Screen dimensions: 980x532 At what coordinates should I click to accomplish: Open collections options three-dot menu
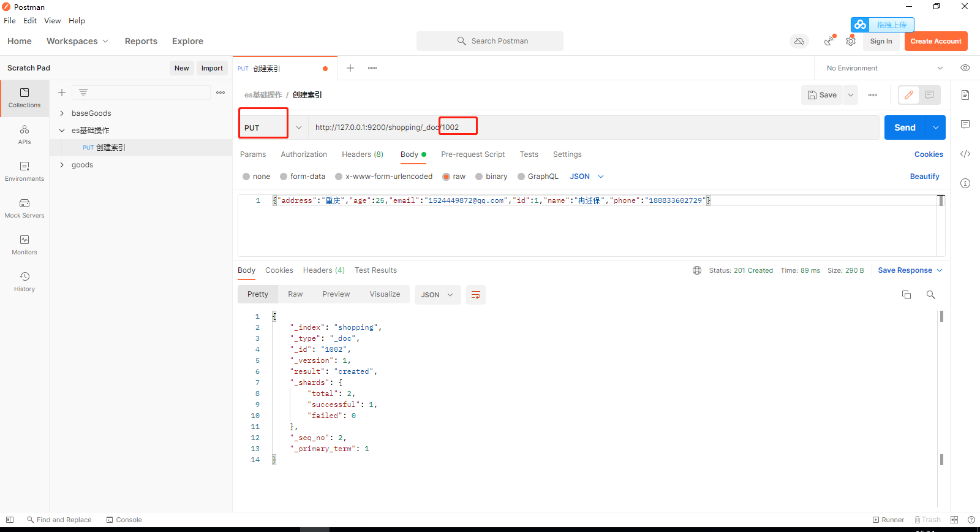click(221, 93)
